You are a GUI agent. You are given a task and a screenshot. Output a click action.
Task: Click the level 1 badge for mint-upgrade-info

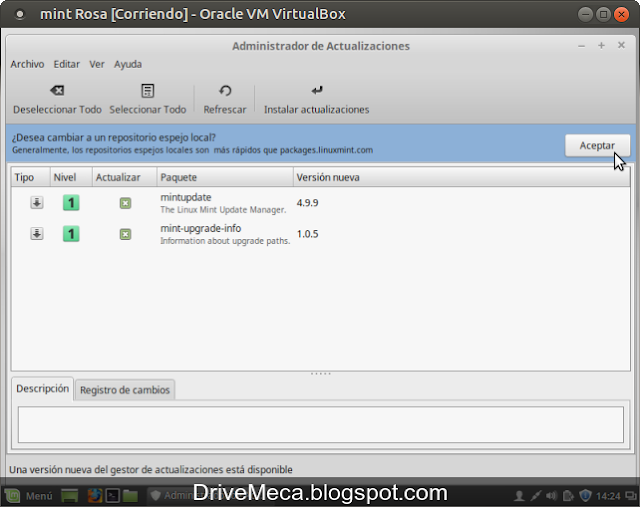pyautogui.click(x=71, y=234)
